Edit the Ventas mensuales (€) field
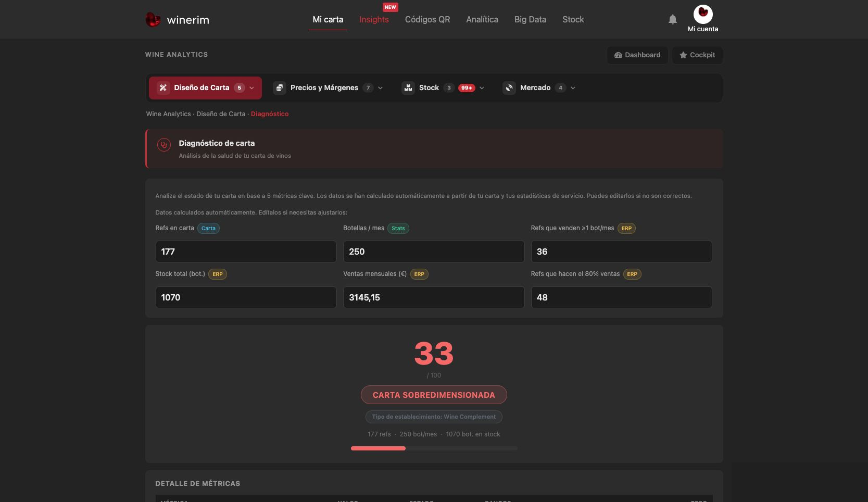This screenshot has width=868, height=502. (434, 297)
